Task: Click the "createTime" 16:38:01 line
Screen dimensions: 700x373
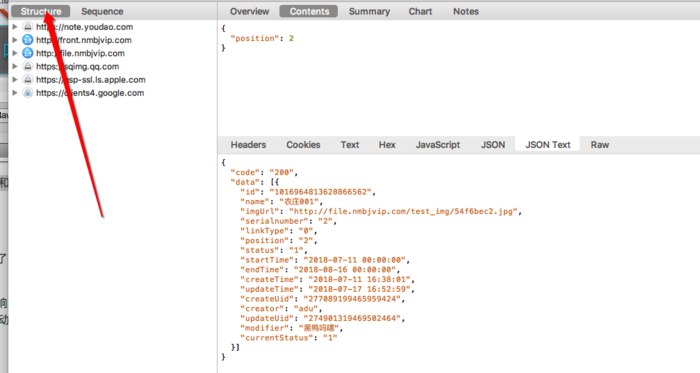Action: (x=327, y=280)
